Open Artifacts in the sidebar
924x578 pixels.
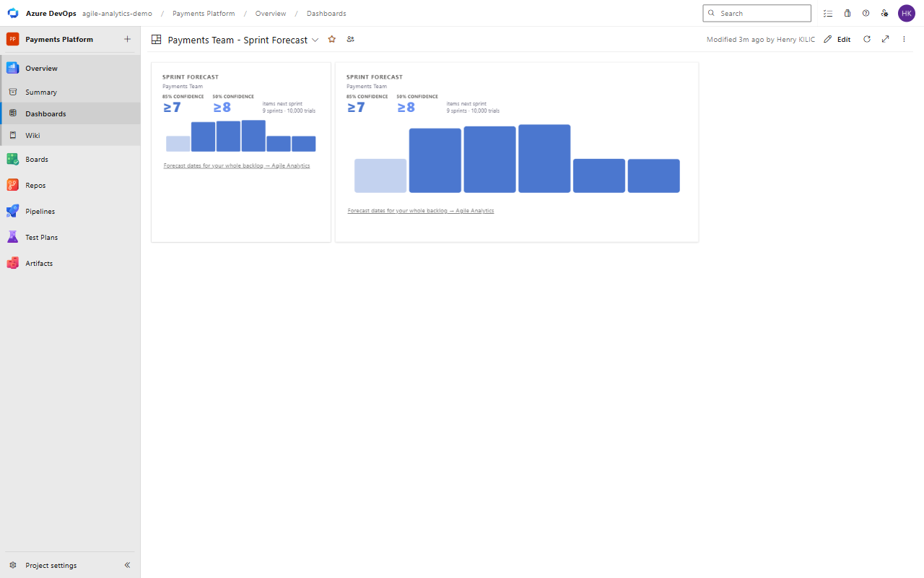[70, 263]
